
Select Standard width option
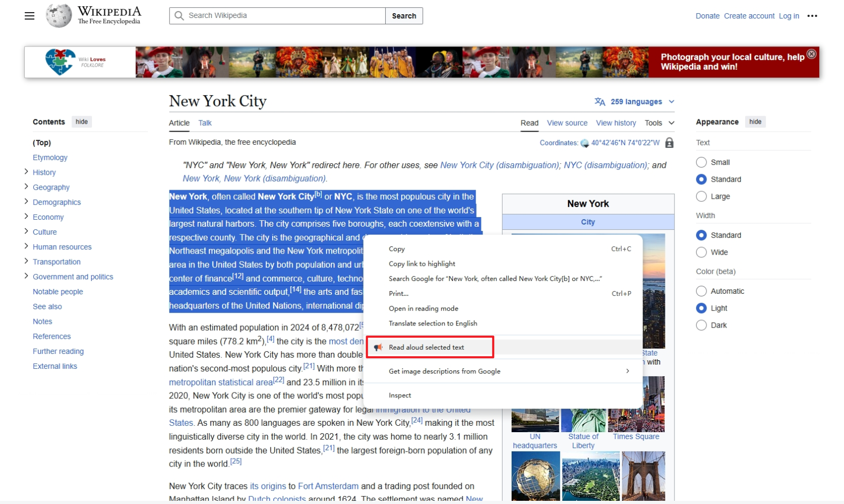coord(701,235)
